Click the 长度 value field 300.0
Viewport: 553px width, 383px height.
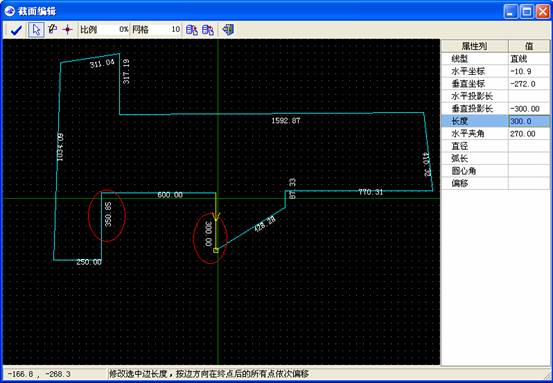529,121
